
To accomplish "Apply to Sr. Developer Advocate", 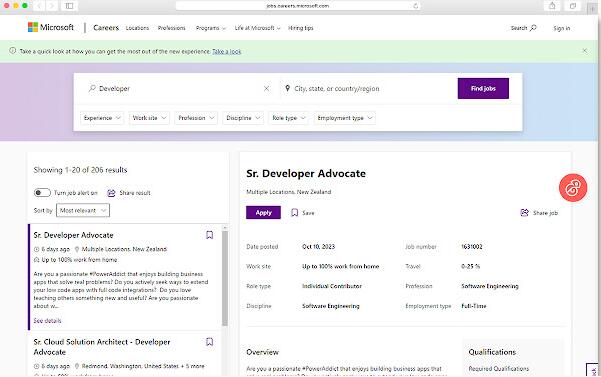I will pos(263,213).
